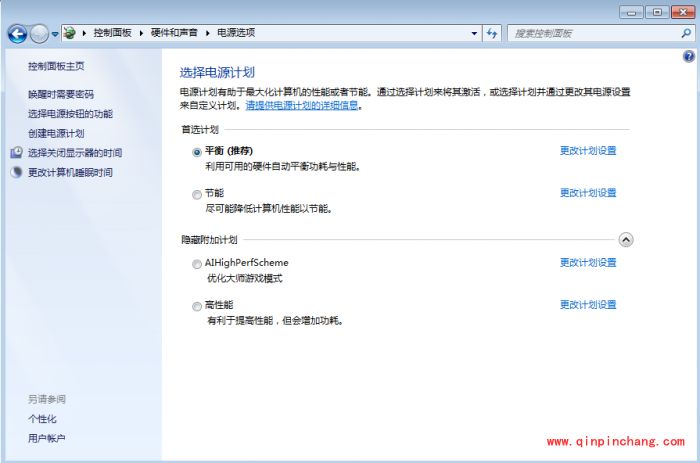Click the Back navigation arrow

point(17,33)
